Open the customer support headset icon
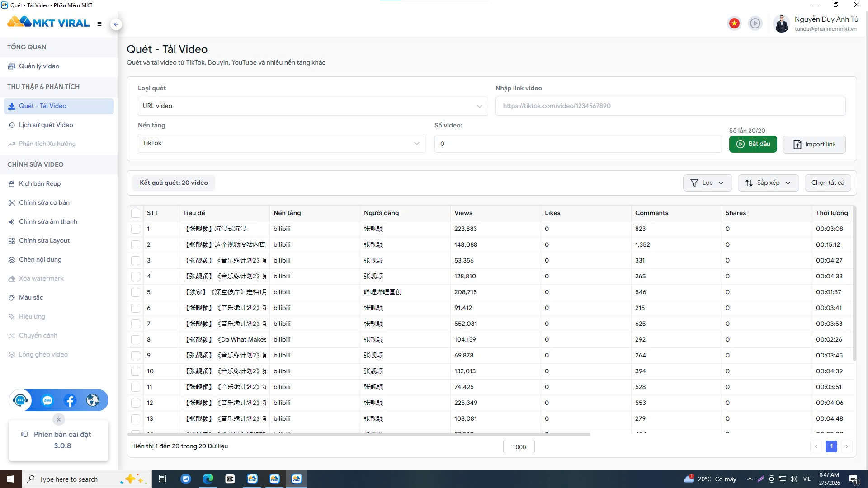 [20, 400]
